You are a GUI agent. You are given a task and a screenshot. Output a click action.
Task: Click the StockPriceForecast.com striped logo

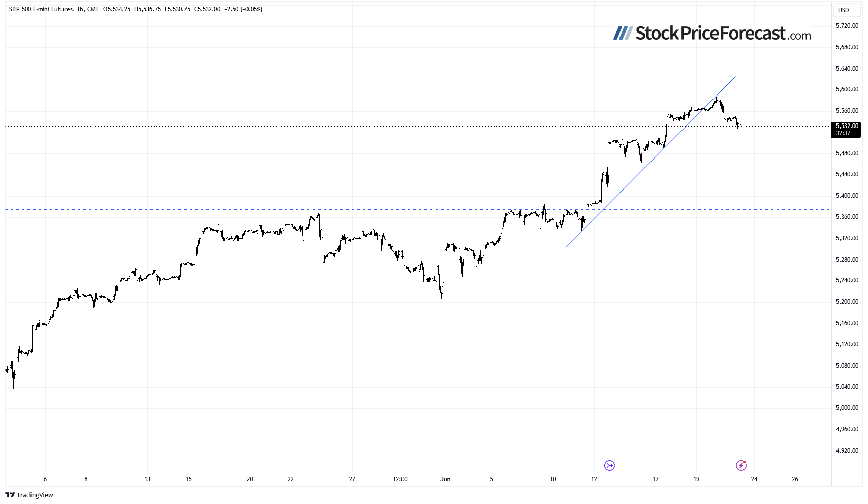(622, 34)
